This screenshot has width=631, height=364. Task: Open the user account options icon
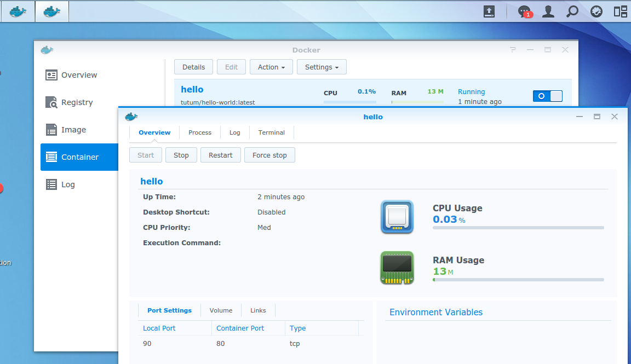click(x=548, y=11)
